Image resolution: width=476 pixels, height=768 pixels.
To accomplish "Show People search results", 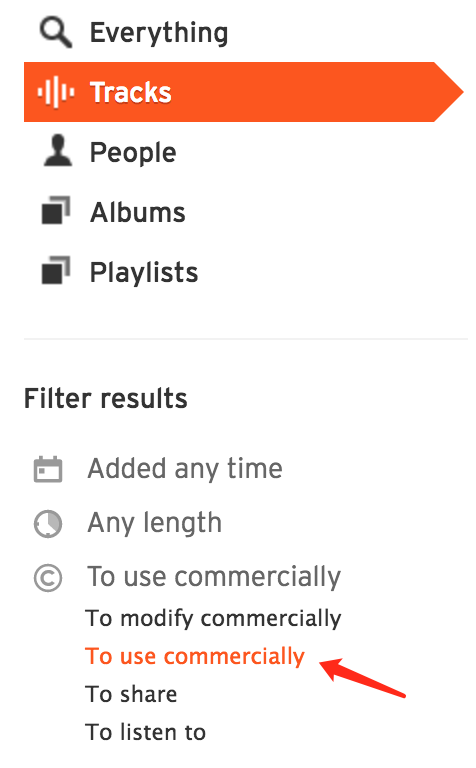I will [x=133, y=152].
